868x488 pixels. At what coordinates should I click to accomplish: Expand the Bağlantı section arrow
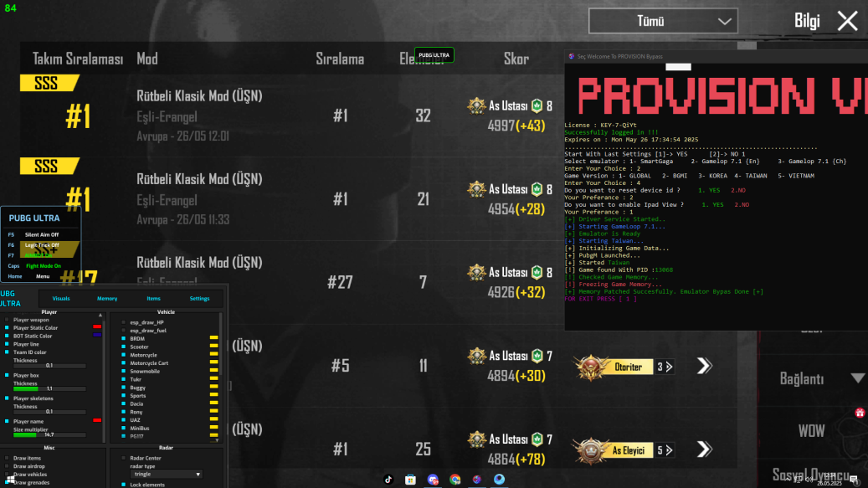tap(856, 378)
